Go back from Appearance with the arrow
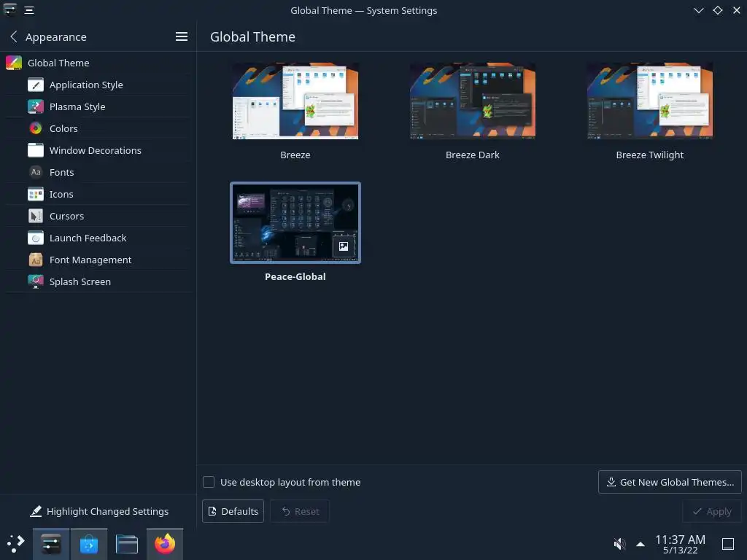 tap(14, 36)
